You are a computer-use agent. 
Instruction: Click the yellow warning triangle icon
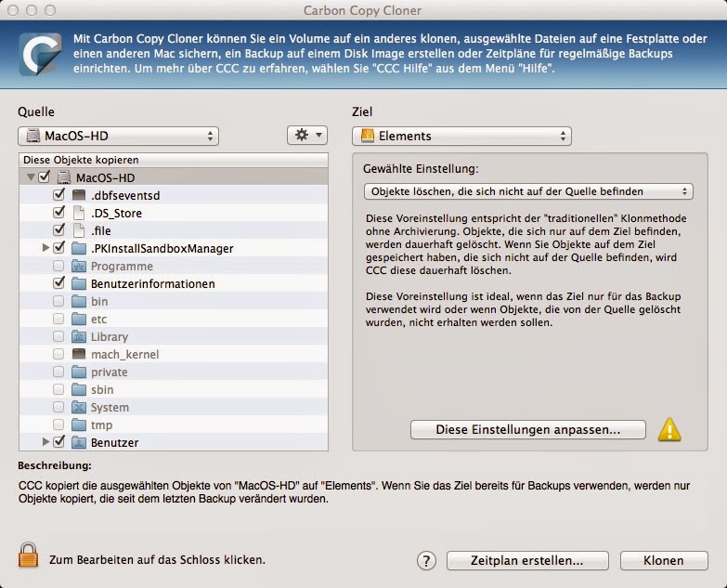point(669,429)
